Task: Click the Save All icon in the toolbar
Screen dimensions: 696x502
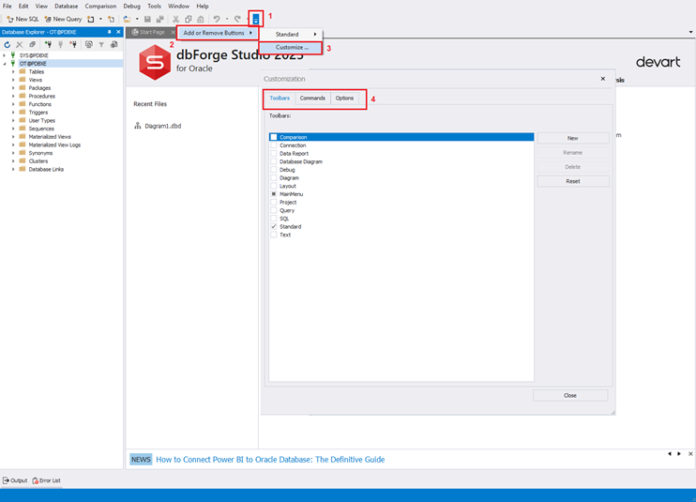Action: tap(160, 19)
